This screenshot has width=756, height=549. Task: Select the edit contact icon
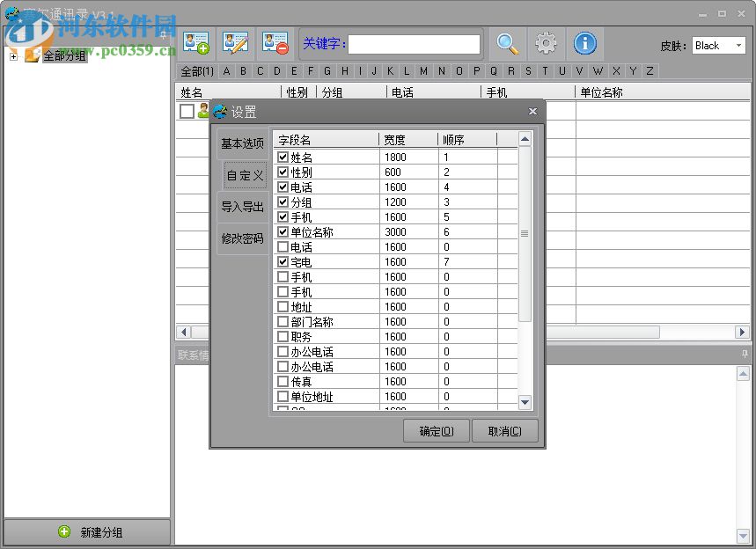pos(235,42)
